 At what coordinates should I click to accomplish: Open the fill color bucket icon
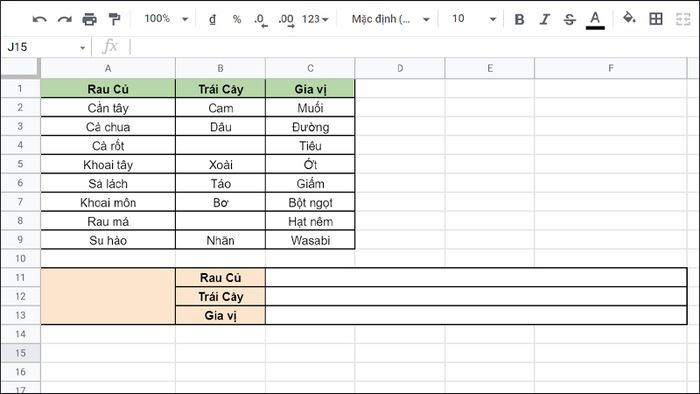pos(629,19)
